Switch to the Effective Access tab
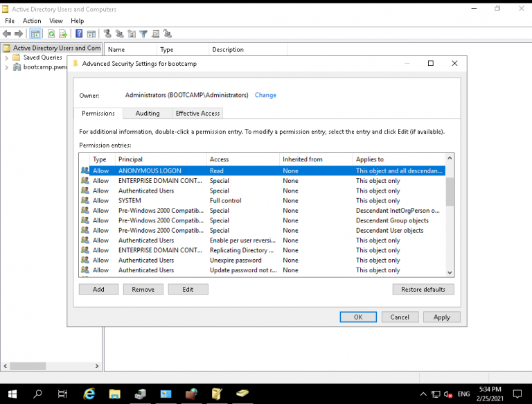This screenshot has width=532, height=404. click(x=197, y=114)
